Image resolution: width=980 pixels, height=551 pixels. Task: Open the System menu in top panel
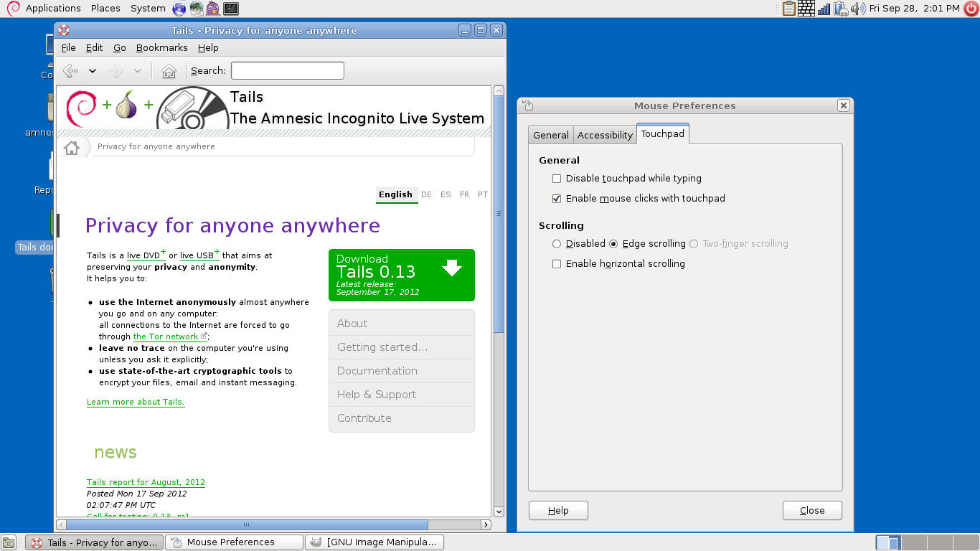point(148,9)
